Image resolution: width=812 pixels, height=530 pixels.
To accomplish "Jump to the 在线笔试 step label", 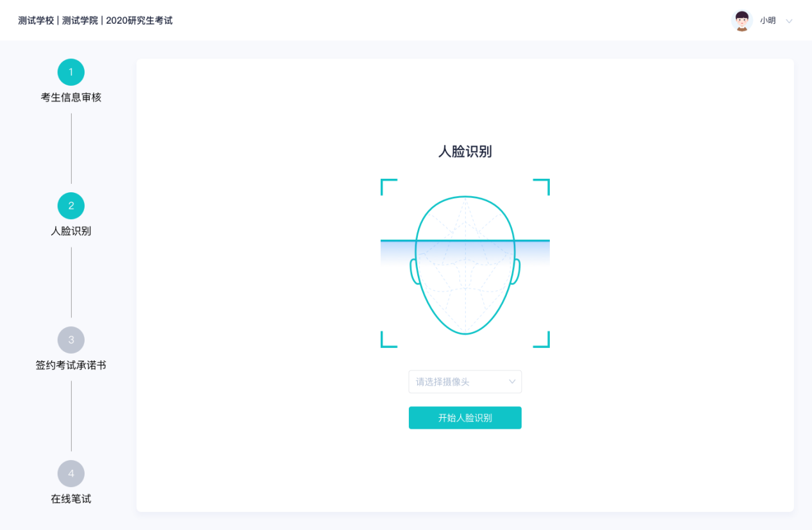I will click(x=71, y=499).
